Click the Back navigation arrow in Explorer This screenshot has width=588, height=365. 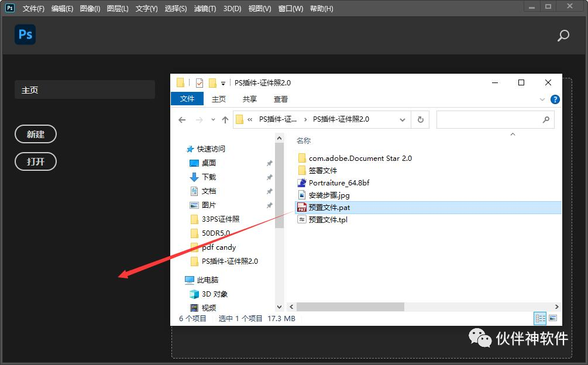182,119
